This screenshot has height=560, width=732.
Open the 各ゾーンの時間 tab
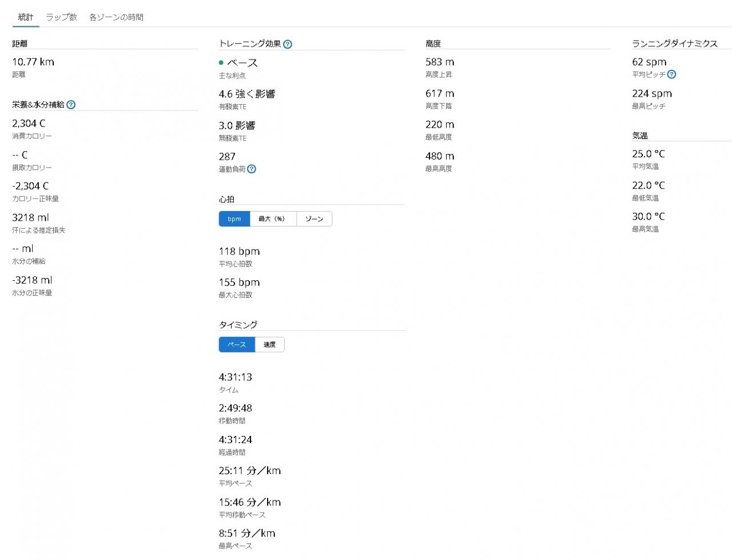116,17
